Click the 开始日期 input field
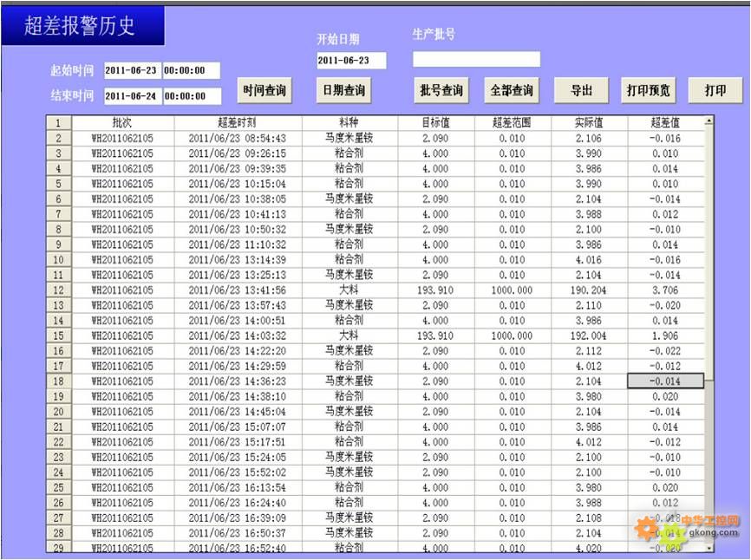 point(351,61)
